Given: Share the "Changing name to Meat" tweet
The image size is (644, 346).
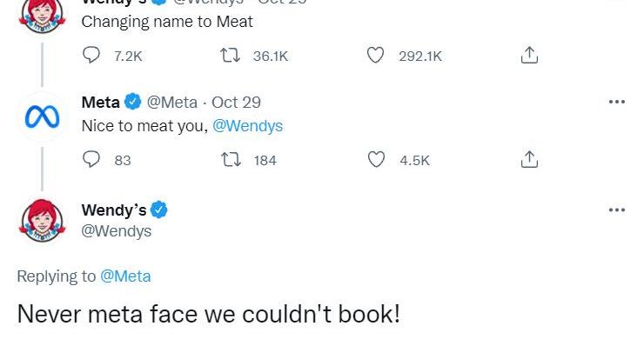Looking at the screenshot, I should 529,55.
